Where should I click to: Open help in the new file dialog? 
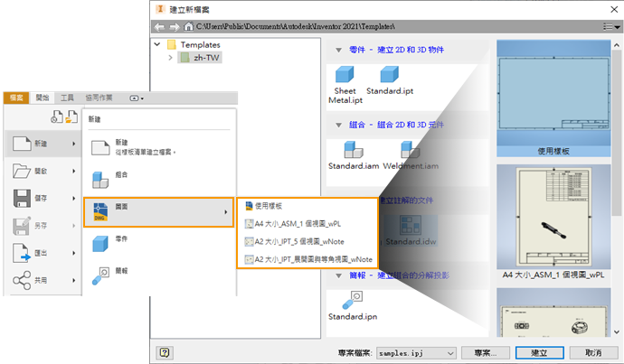pos(165,352)
